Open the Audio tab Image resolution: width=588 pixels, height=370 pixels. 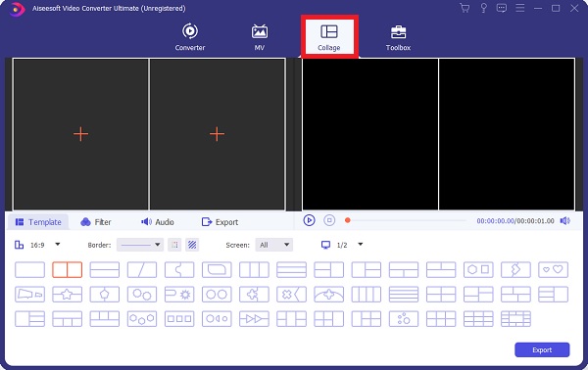coord(158,222)
